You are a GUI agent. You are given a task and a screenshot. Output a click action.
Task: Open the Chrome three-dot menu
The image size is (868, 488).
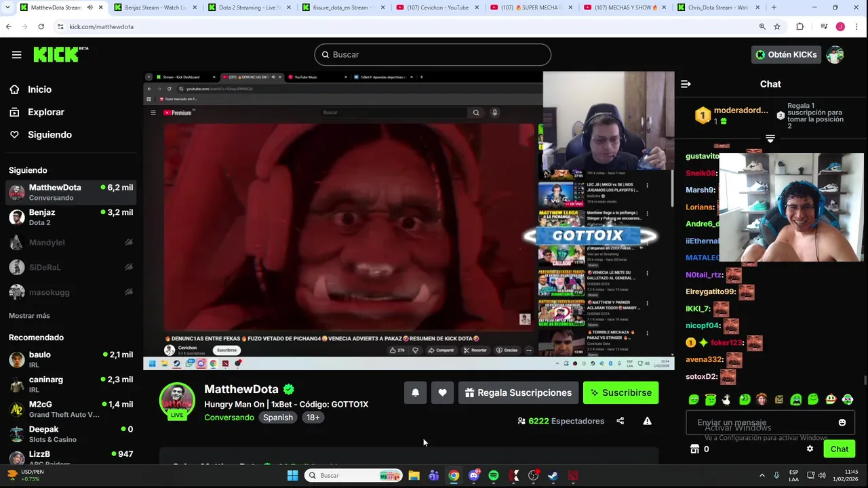coord(857,26)
